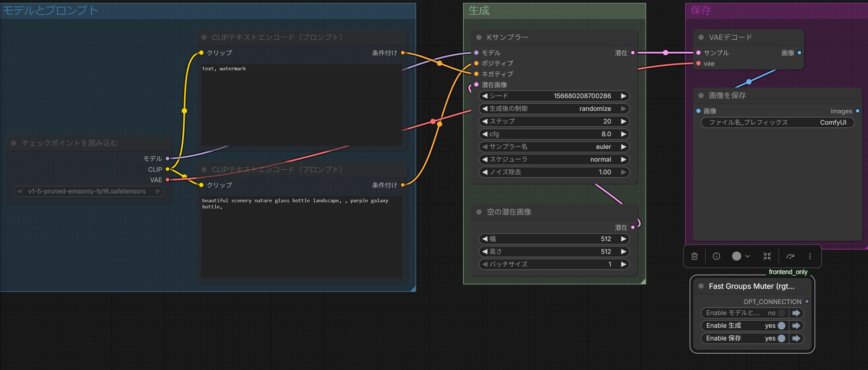Select the モデルとプロンプト group title
Screen dimensions: 868x370
tap(50, 10)
